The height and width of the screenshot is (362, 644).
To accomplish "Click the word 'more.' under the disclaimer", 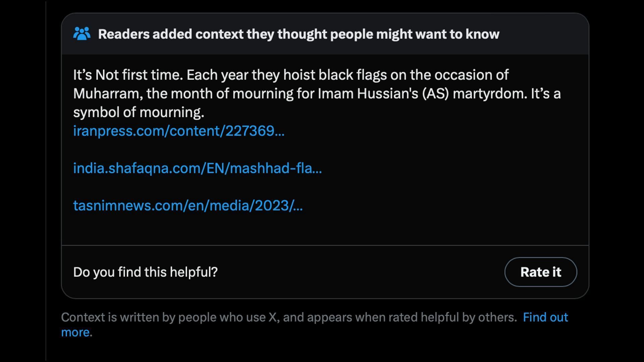I will coord(76,333).
